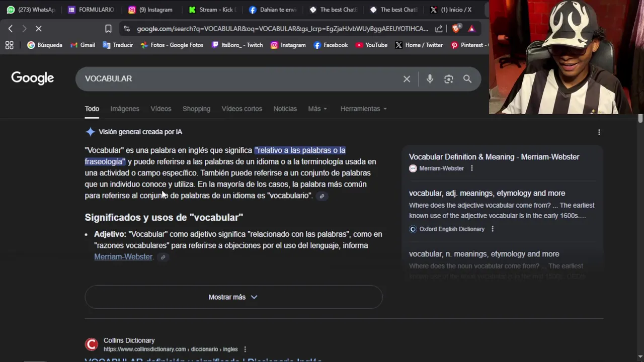Image resolution: width=644 pixels, height=362 pixels.
Task: Switch to the WhatsApp browser tab
Action: click(31, 10)
